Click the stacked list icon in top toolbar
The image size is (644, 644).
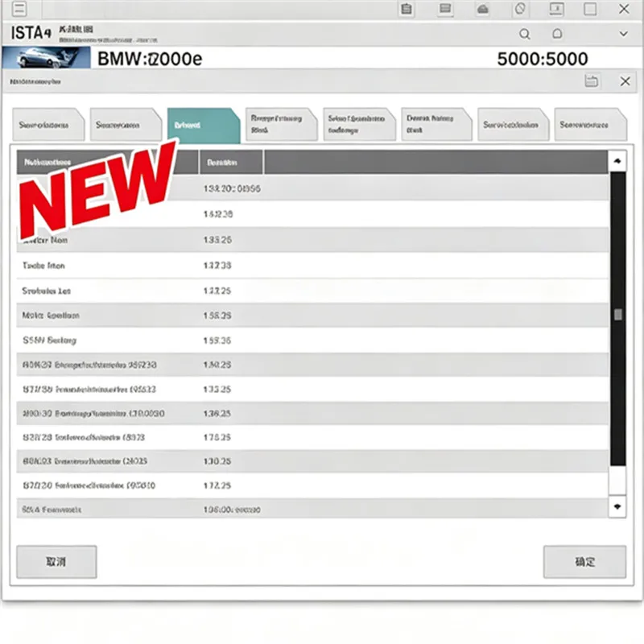(x=445, y=9)
